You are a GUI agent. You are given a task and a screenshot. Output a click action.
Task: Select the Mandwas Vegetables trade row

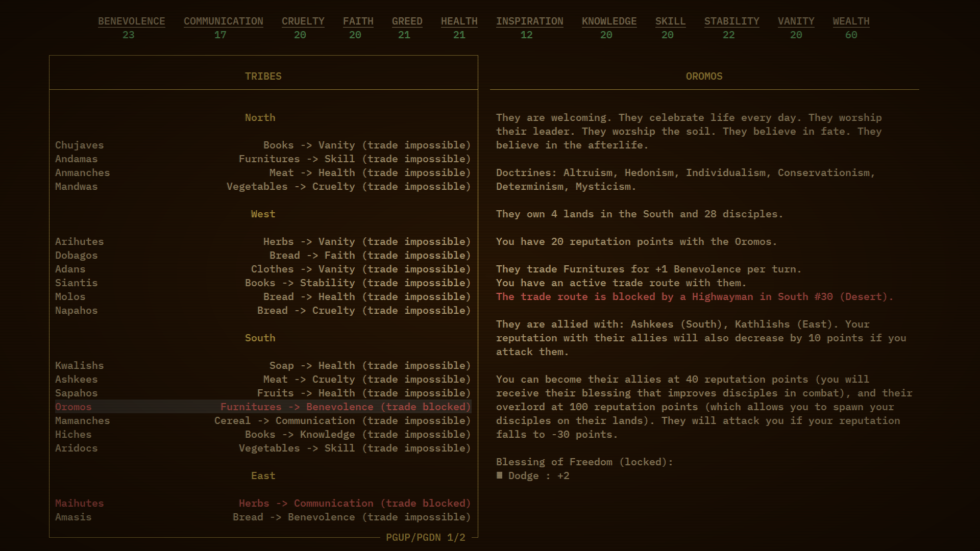(x=263, y=187)
